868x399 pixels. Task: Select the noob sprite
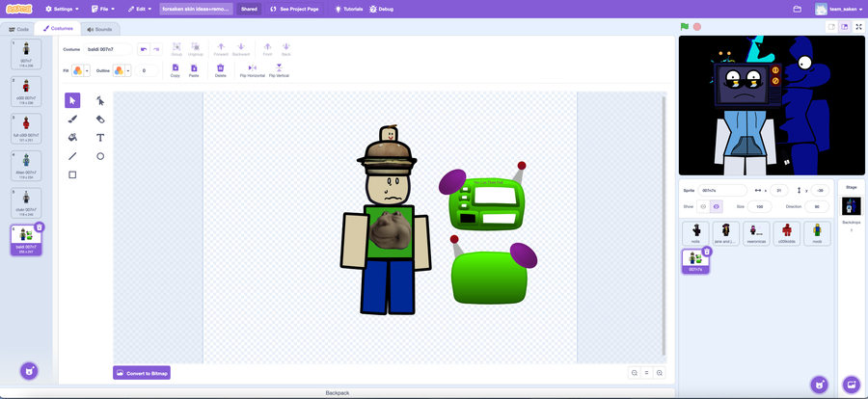pyautogui.click(x=817, y=233)
